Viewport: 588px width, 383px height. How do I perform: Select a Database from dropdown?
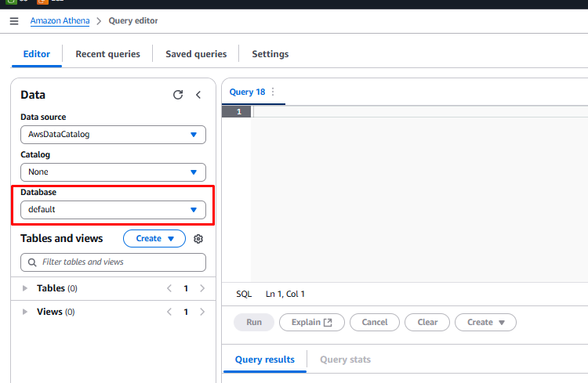[x=113, y=210]
